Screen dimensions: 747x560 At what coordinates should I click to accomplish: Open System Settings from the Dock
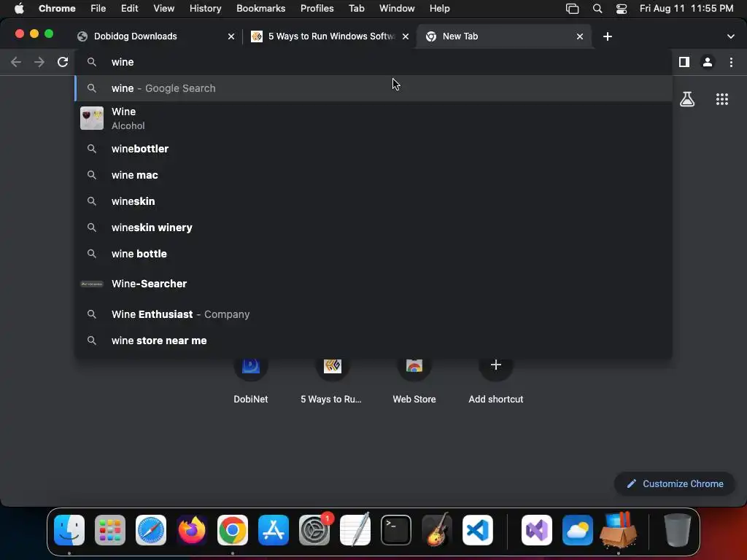(314, 530)
